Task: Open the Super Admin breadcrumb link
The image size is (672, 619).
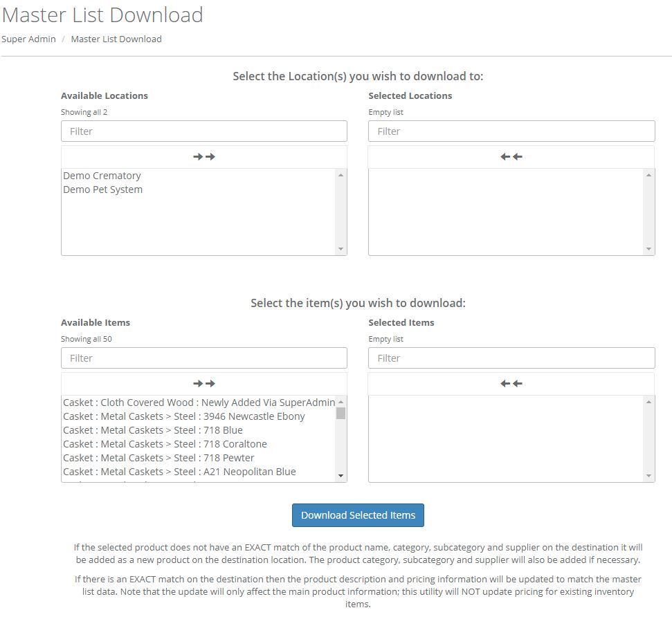Action: click(29, 39)
